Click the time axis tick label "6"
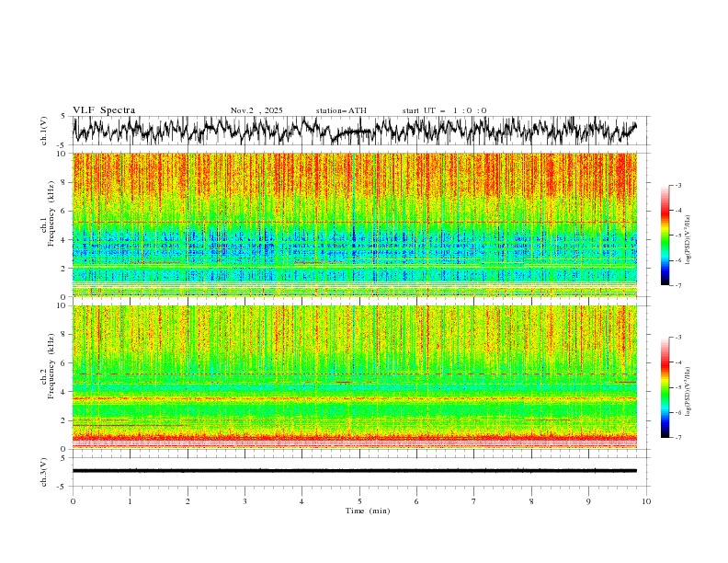This screenshot has width=728, height=563. coord(416,501)
